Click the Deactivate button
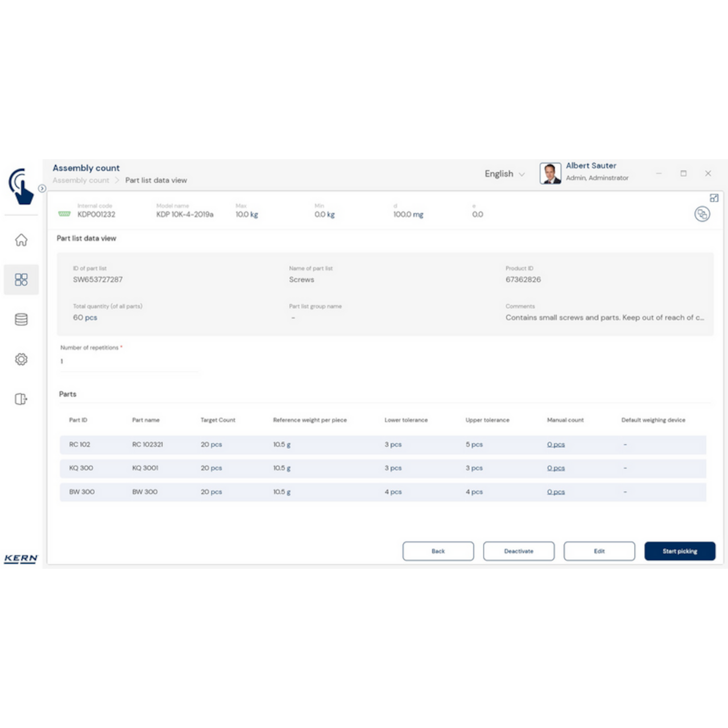The width and height of the screenshot is (728, 728). (x=518, y=551)
